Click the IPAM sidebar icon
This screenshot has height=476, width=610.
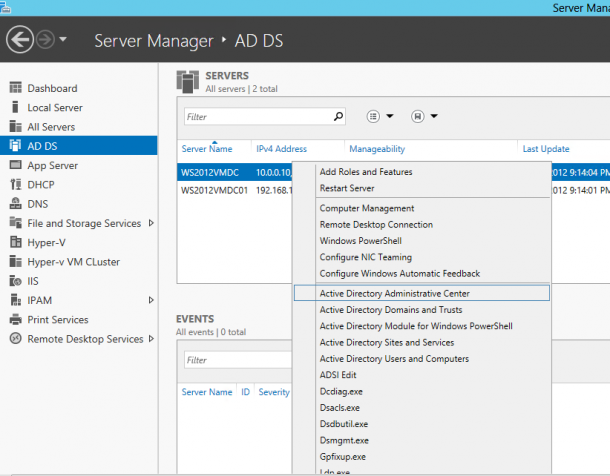click(16, 300)
